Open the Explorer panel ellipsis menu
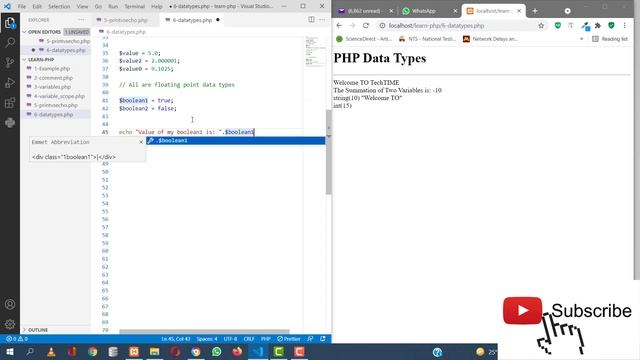The image size is (640, 360). point(81,20)
